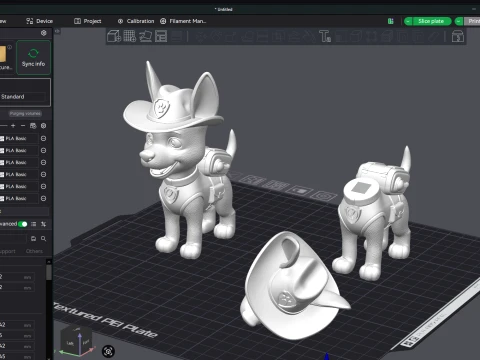Click the list icon beside Advanced toggle
480x360 pixels.
(34, 224)
